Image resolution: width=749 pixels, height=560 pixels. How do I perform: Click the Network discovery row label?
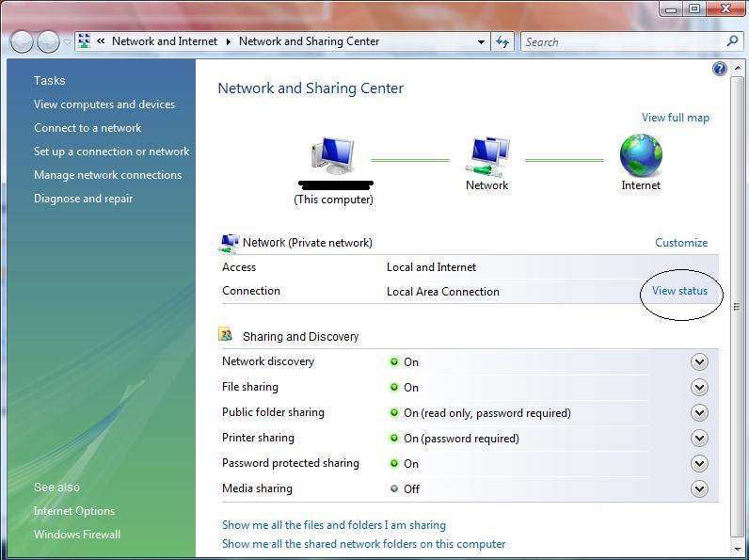[268, 361]
